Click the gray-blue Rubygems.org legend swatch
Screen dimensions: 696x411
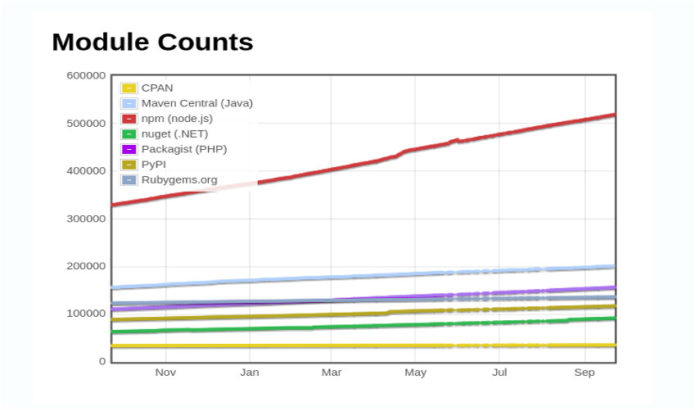tap(129, 180)
